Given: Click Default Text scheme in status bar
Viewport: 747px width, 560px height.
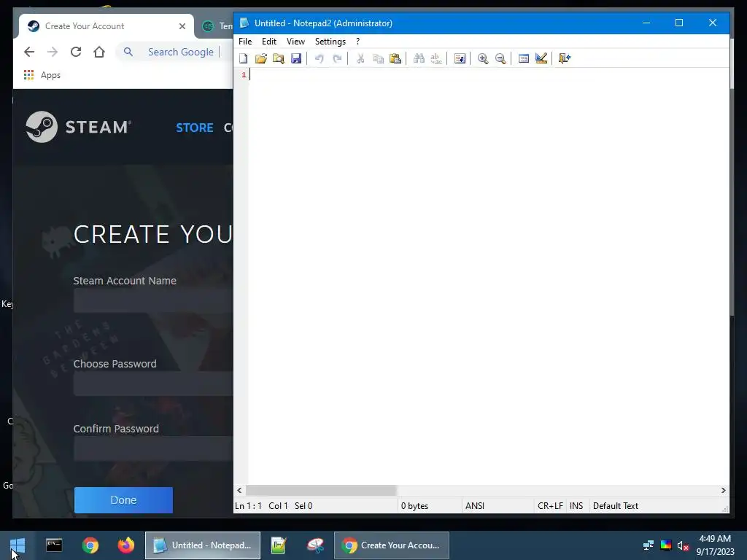Looking at the screenshot, I should pyautogui.click(x=616, y=506).
